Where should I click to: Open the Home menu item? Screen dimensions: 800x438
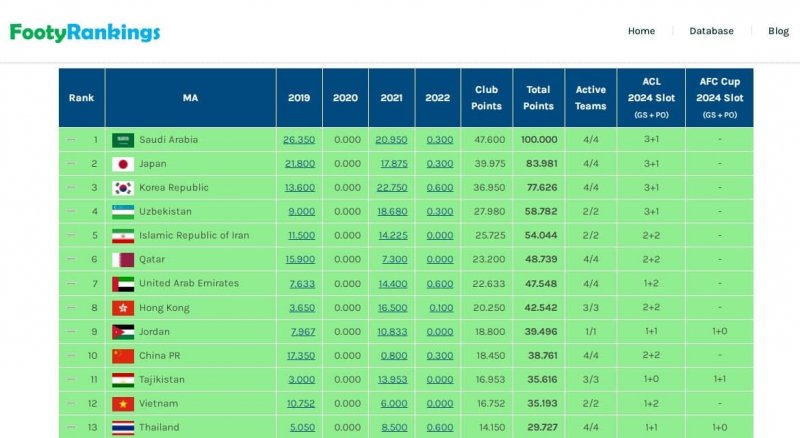point(641,31)
